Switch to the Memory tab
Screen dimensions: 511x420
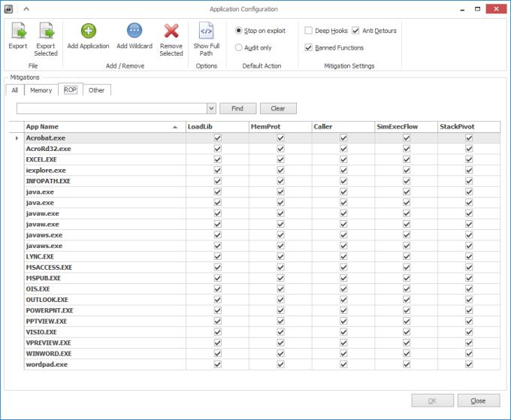pos(41,90)
